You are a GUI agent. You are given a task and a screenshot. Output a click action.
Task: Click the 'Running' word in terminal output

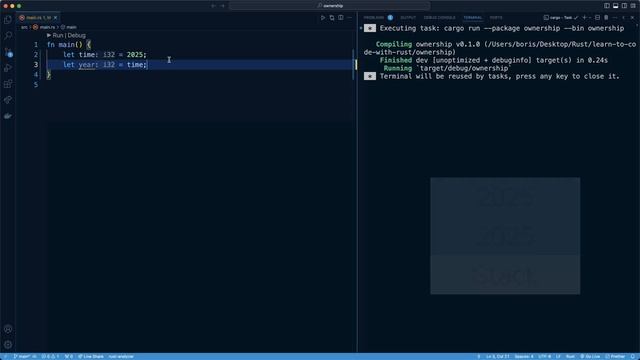[398, 68]
